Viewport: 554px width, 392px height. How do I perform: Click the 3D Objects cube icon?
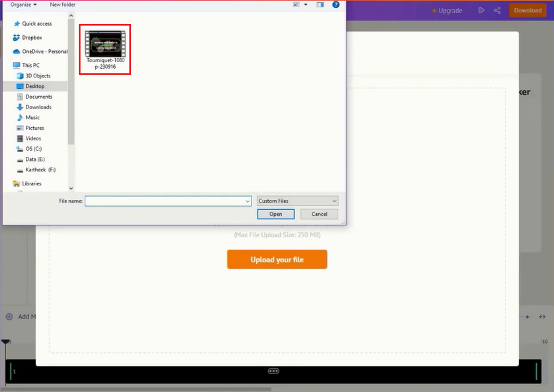[x=20, y=76]
